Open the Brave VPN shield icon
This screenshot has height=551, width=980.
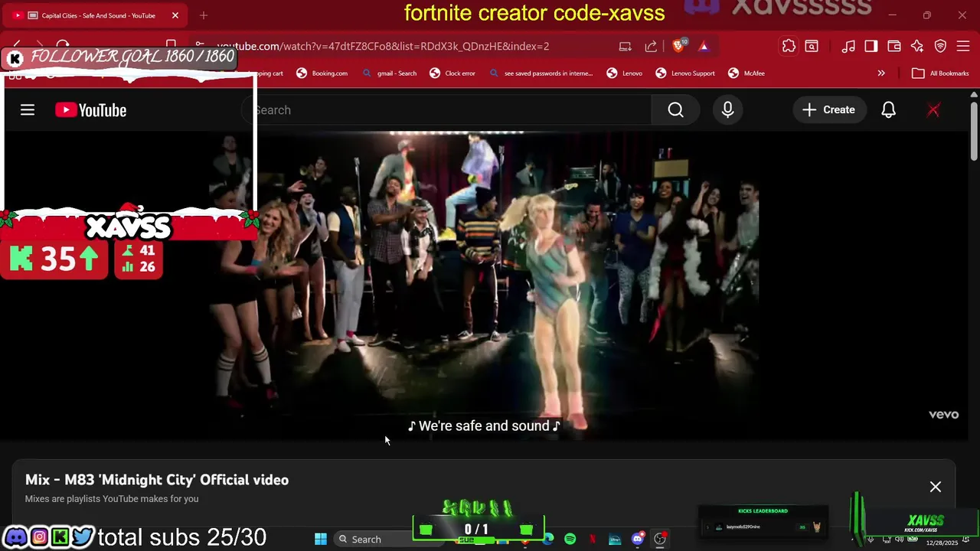[941, 46]
